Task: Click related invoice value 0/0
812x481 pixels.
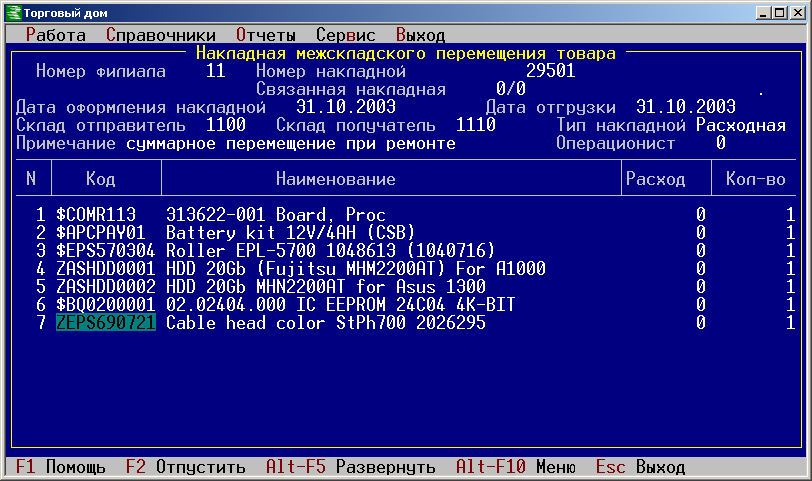Action: 511,89
